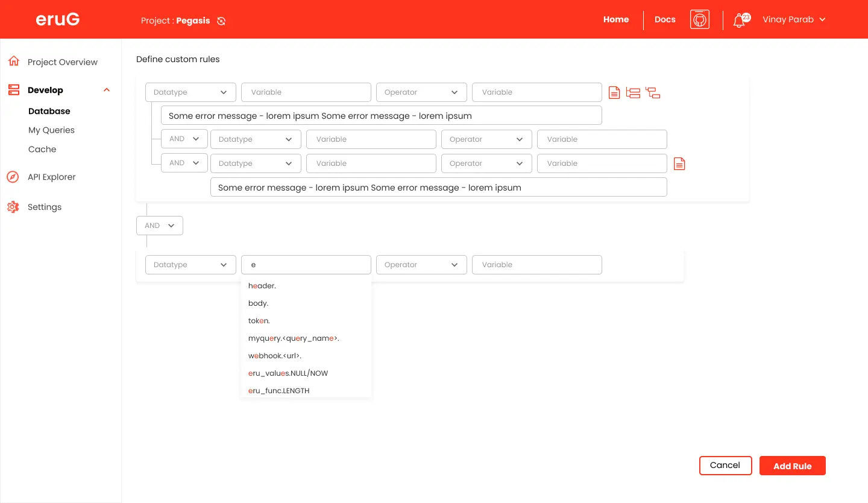Image resolution: width=868 pixels, height=503 pixels.
Task: Choose the 'webhook.<url>.' suggestion
Action: [x=275, y=356]
